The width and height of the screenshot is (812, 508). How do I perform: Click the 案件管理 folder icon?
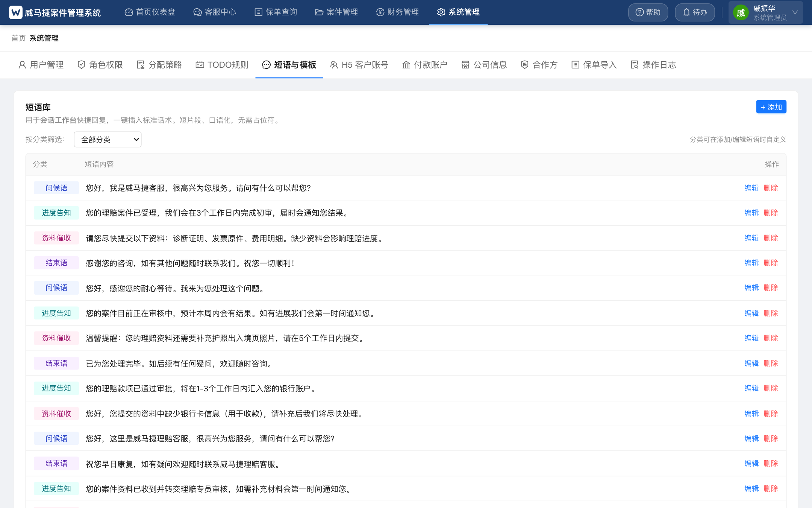click(x=319, y=12)
